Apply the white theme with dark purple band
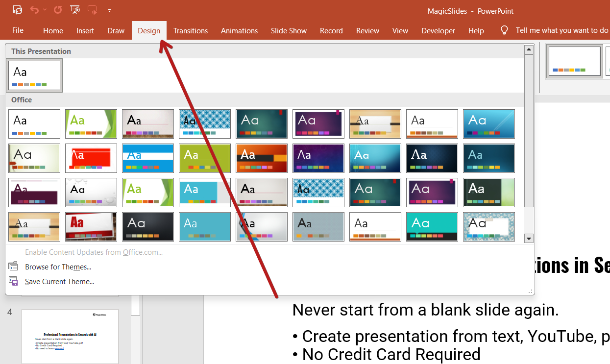Image resolution: width=610 pixels, height=364 pixels. pyautogui.click(x=34, y=193)
